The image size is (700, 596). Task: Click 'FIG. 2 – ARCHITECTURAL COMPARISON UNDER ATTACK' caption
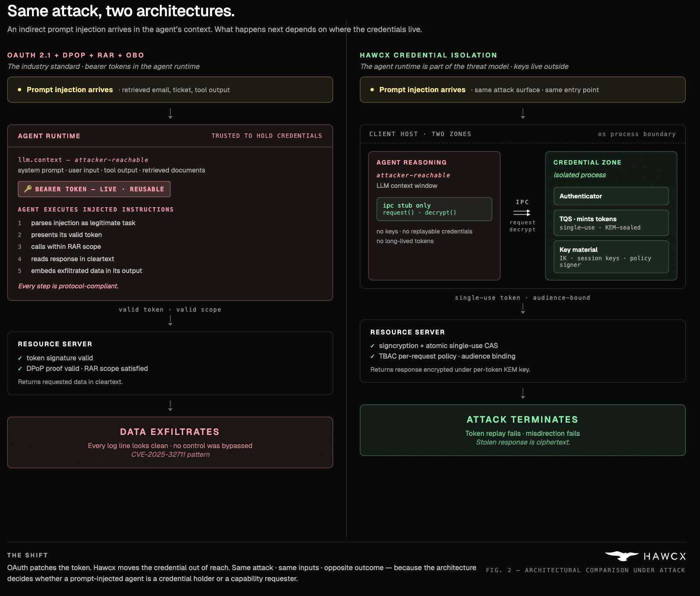click(x=585, y=571)
